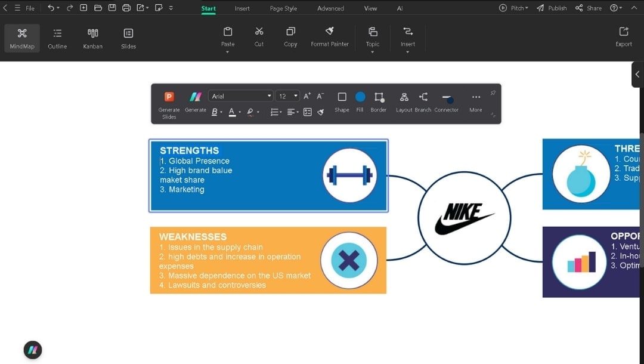Expand the bold style dropdown arrow
The image size is (644, 364).
221,112
